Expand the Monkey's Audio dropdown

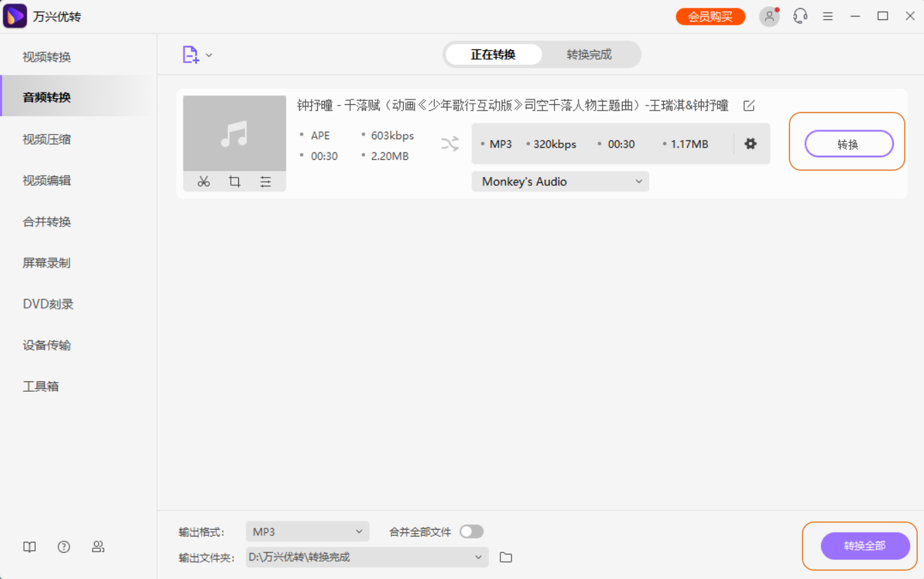pyautogui.click(x=560, y=182)
